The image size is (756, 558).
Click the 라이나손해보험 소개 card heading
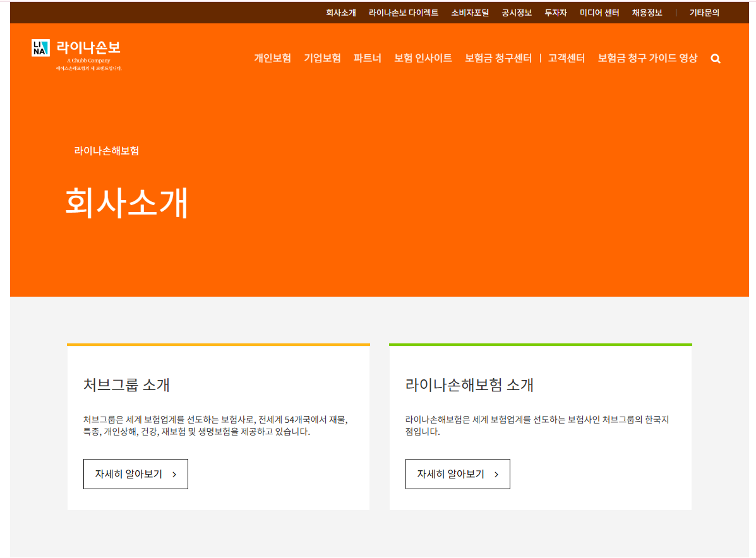click(469, 385)
